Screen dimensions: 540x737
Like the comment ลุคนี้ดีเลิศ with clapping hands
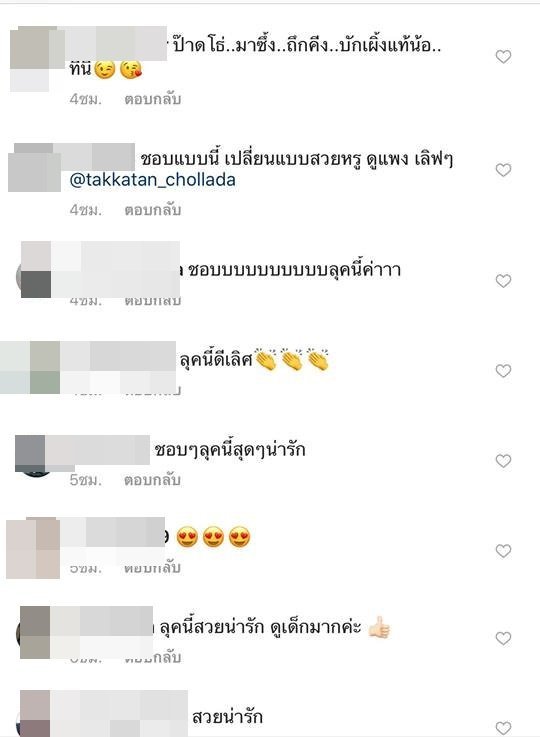pos(503,371)
